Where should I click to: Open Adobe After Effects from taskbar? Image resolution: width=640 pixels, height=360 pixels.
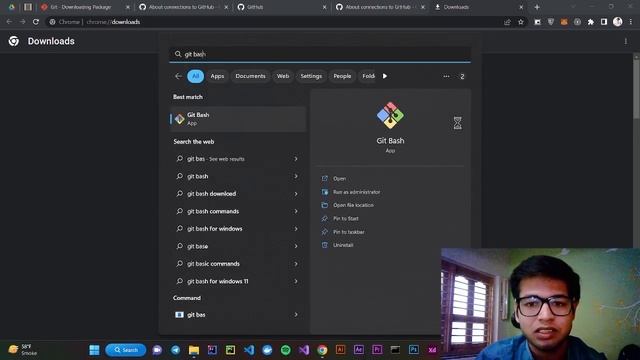[x=359, y=349]
